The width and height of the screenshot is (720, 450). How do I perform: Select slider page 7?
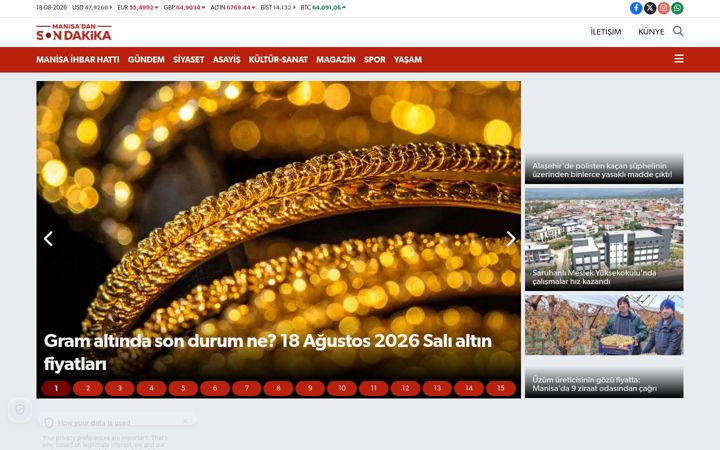(x=247, y=388)
